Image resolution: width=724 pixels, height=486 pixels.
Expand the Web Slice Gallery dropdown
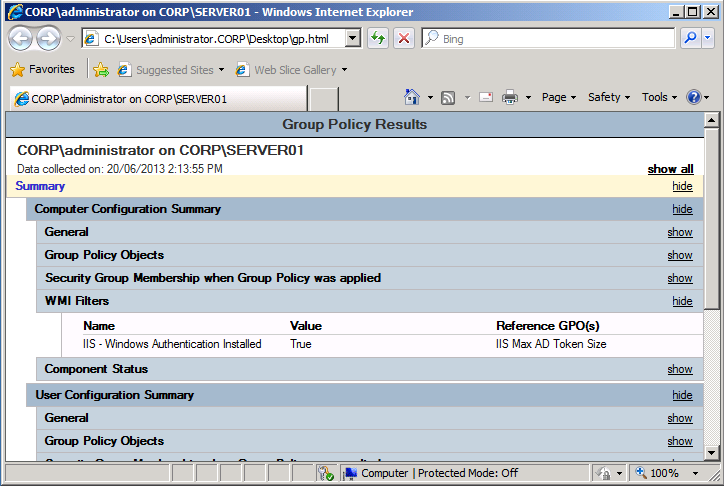(344, 70)
